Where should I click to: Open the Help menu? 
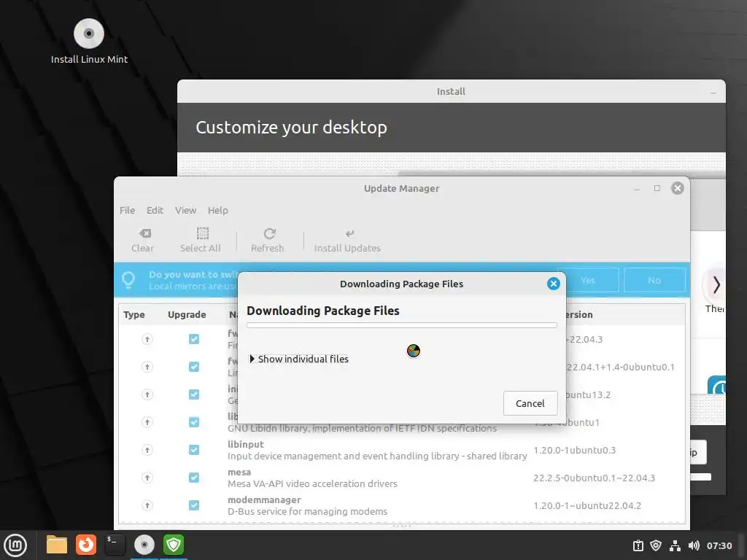217,210
